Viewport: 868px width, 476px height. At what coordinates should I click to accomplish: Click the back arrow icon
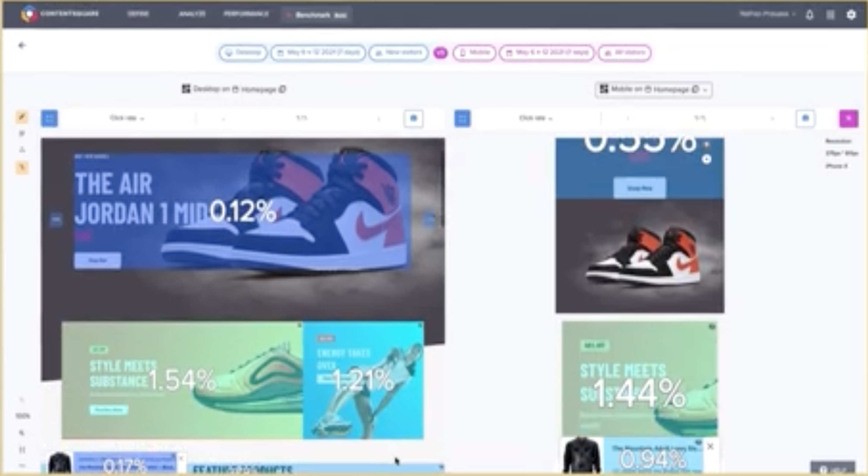point(22,45)
